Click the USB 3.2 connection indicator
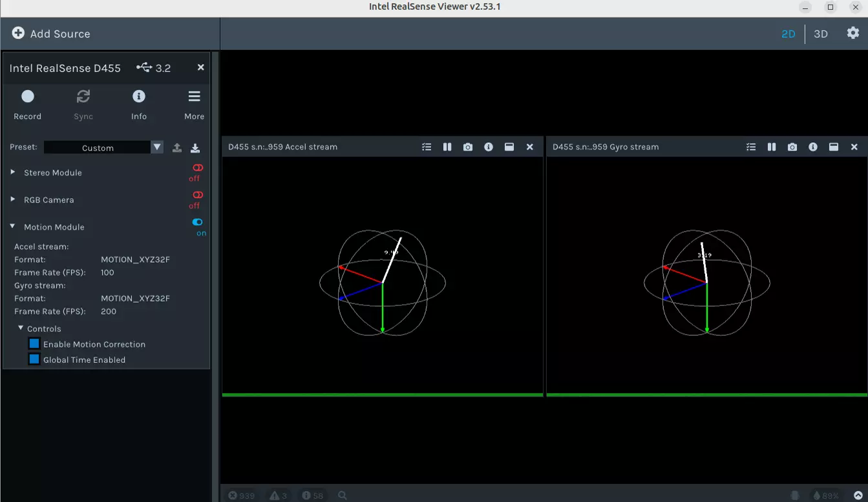 [154, 68]
